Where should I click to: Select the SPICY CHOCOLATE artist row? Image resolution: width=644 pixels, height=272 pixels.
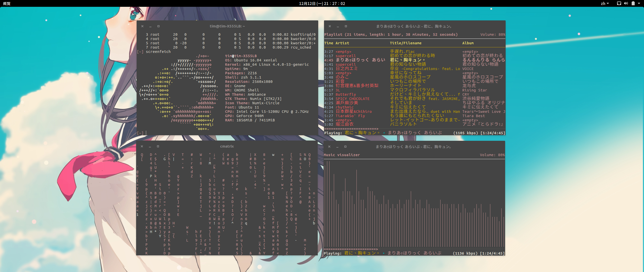coord(415,99)
